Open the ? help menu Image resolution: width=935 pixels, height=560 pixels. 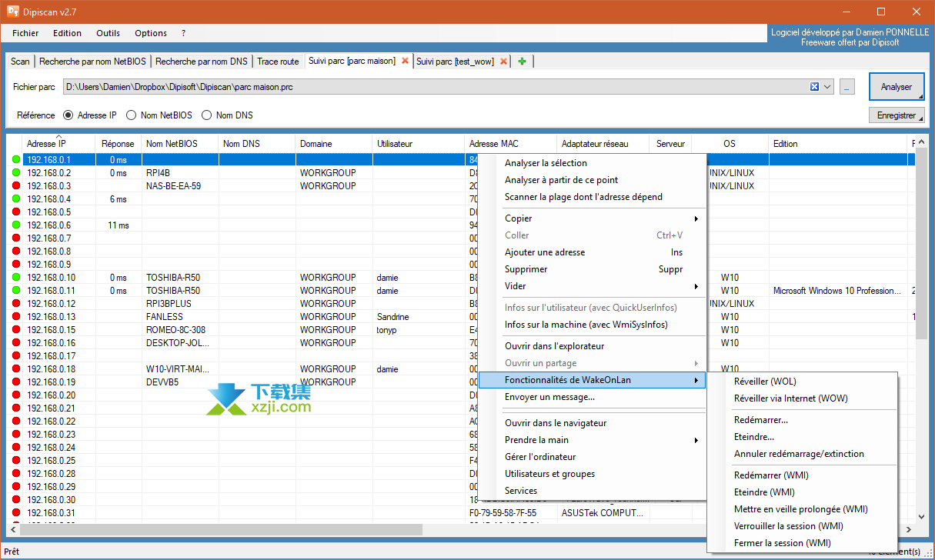coord(183,33)
